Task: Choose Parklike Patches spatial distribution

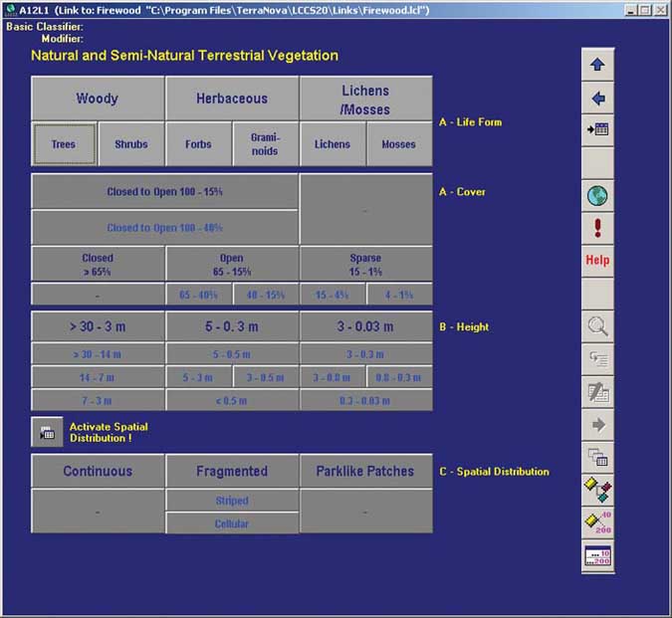Action: pyautogui.click(x=365, y=472)
